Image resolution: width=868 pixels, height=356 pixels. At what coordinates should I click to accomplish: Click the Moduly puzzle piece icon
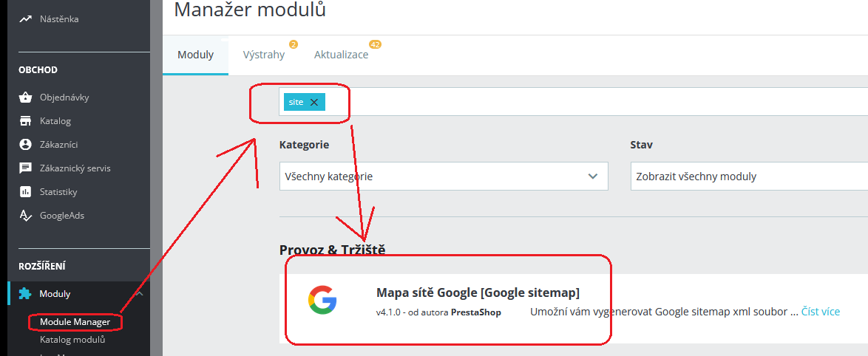pyautogui.click(x=25, y=294)
